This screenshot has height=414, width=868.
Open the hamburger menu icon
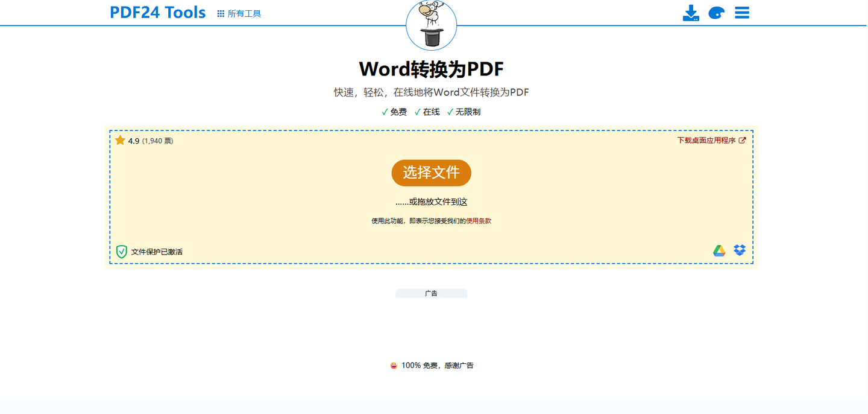(742, 13)
